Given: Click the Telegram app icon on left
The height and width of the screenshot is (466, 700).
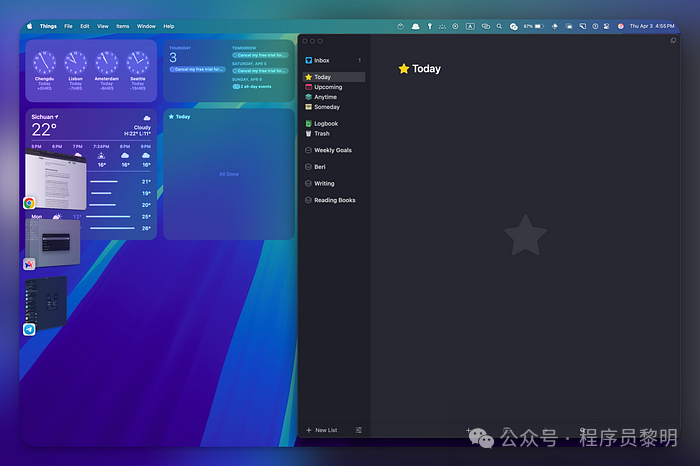Looking at the screenshot, I should pyautogui.click(x=29, y=329).
